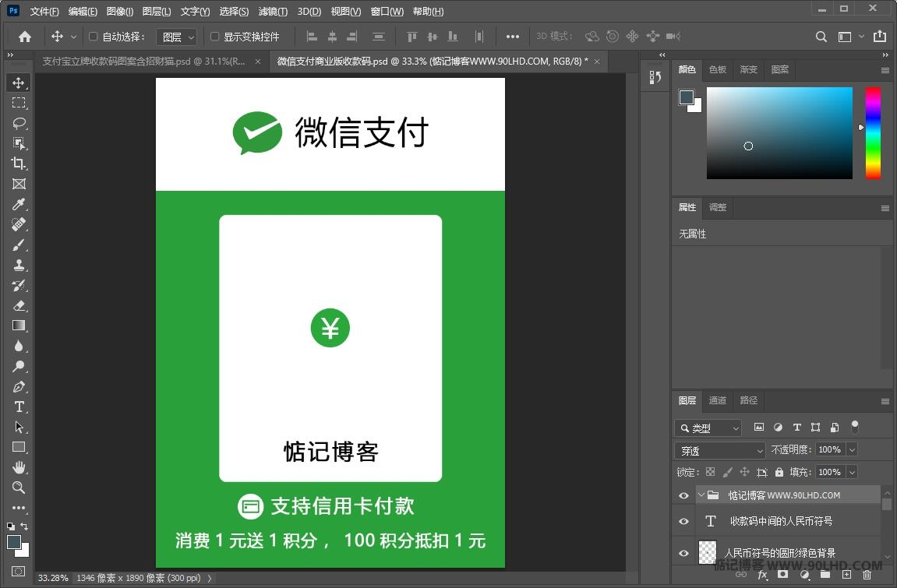Click the rainbow hue slider strip
This screenshot has height=588, width=897.
(872, 133)
